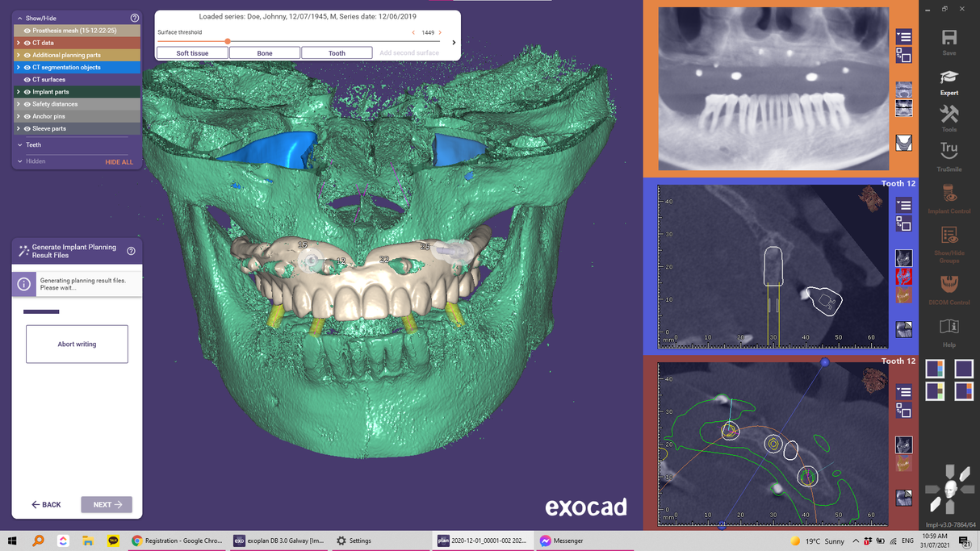This screenshot has width=980, height=551.
Task: Click HIDE ALL in the Hidden section
Action: point(119,161)
